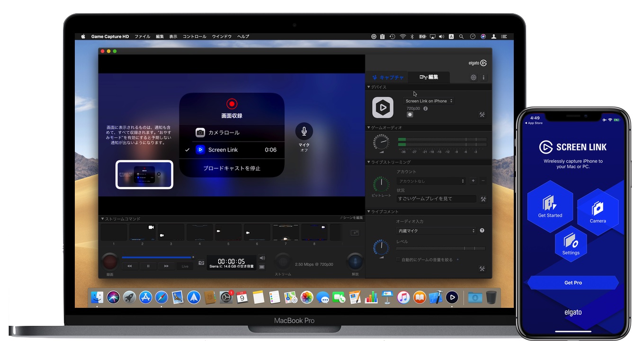Open Safari from the Dock
The image size is (644, 341).
coord(161,297)
